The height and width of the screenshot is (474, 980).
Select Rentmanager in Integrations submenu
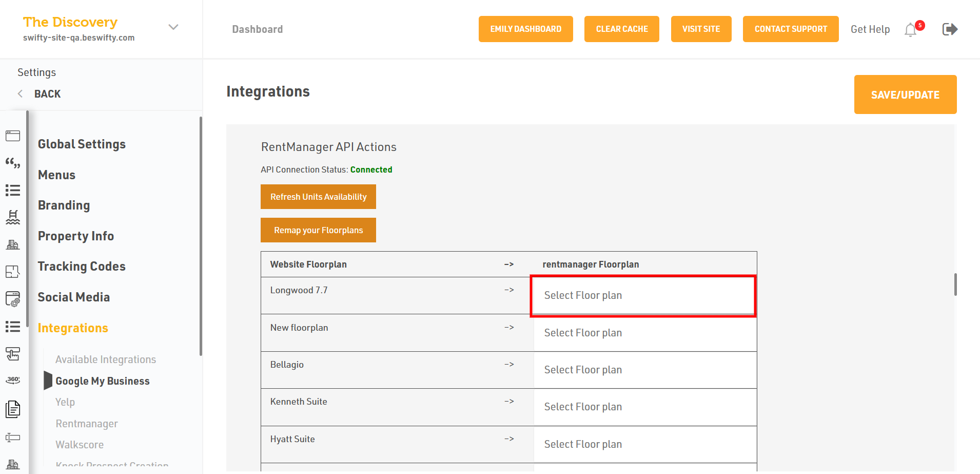[87, 424]
